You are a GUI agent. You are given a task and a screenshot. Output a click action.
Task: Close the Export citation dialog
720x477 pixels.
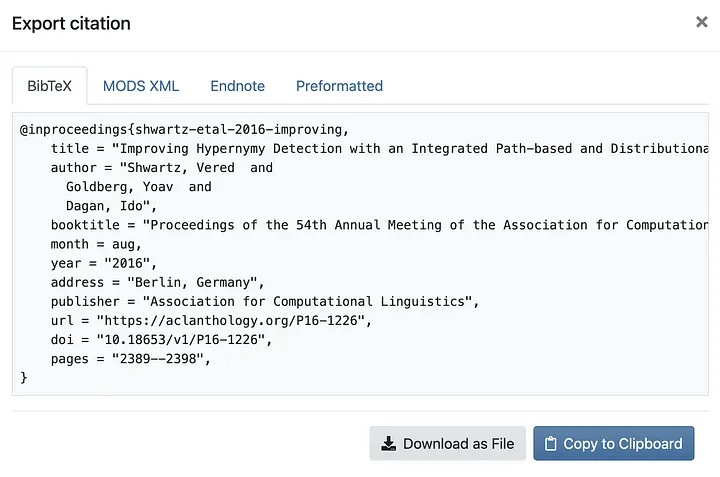[x=702, y=22]
